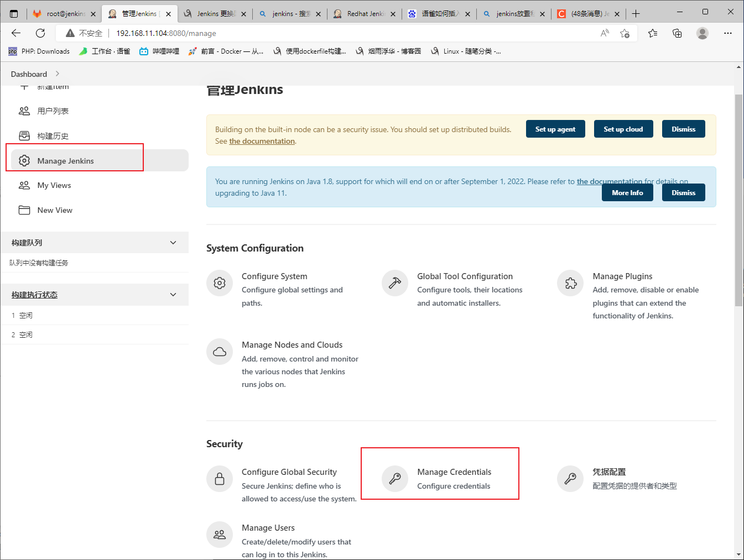The height and width of the screenshot is (560, 744).
Task: Expand the Dashboard breadcrumb chevron
Action: pos(58,74)
